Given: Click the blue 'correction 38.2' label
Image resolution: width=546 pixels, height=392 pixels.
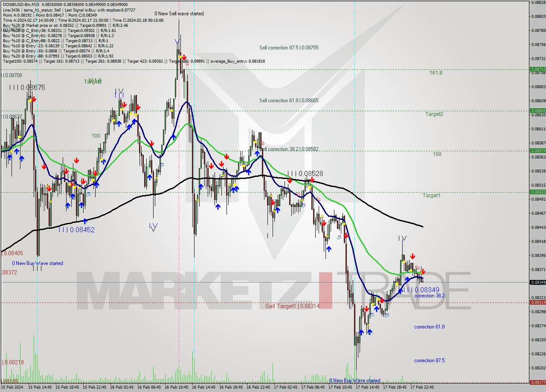Looking at the screenshot, I should click(430, 296).
